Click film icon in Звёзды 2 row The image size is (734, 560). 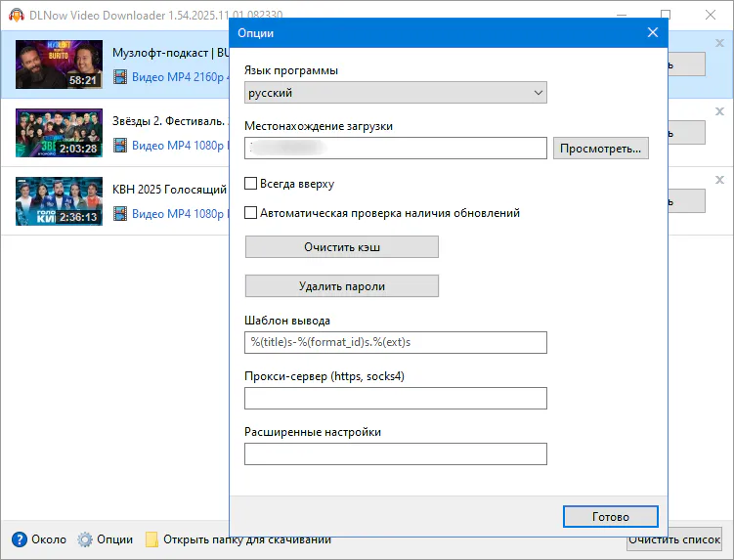click(x=120, y=146)
